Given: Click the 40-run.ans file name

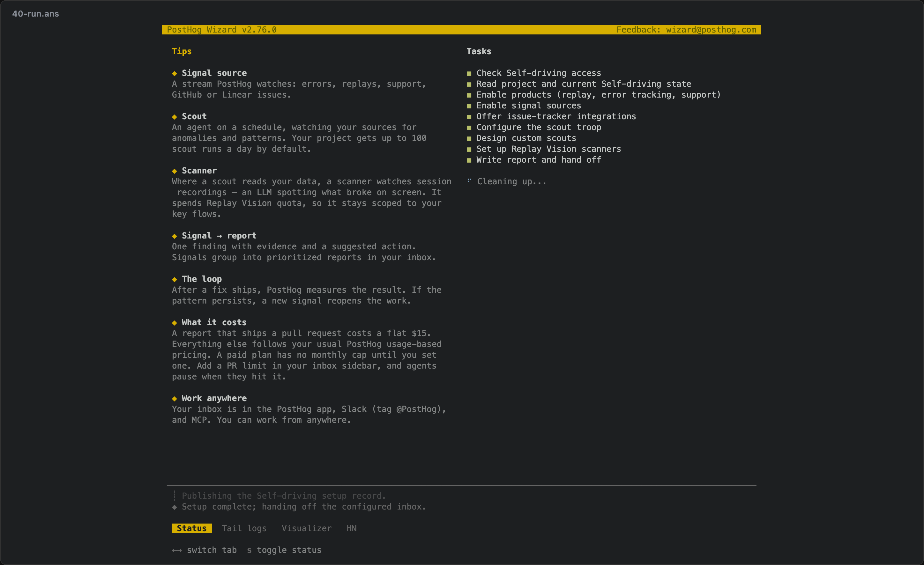Looking at the screenshot, I should [x=36, y=14].
